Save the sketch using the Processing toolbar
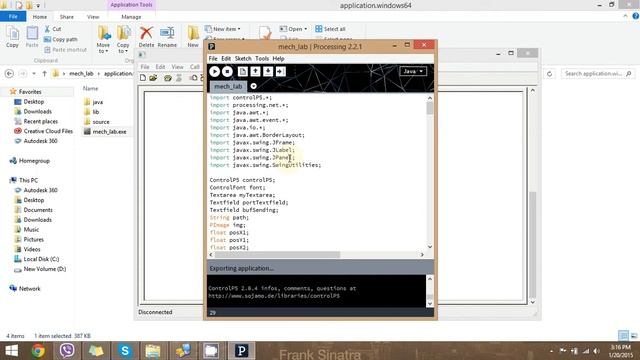Image resolution: width=640 pixels, height=360 pixels. click(268, 71)
